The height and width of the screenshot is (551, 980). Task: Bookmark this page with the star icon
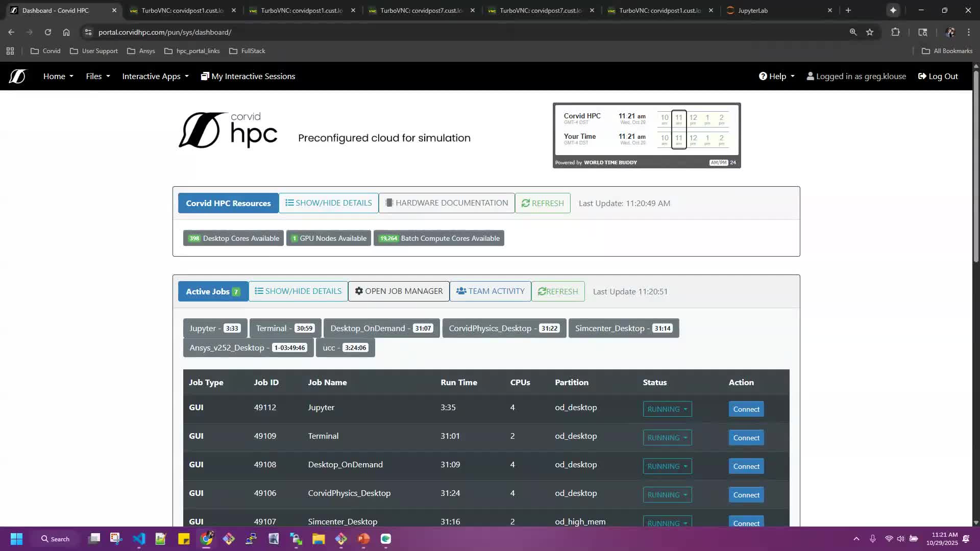[870, 32]
